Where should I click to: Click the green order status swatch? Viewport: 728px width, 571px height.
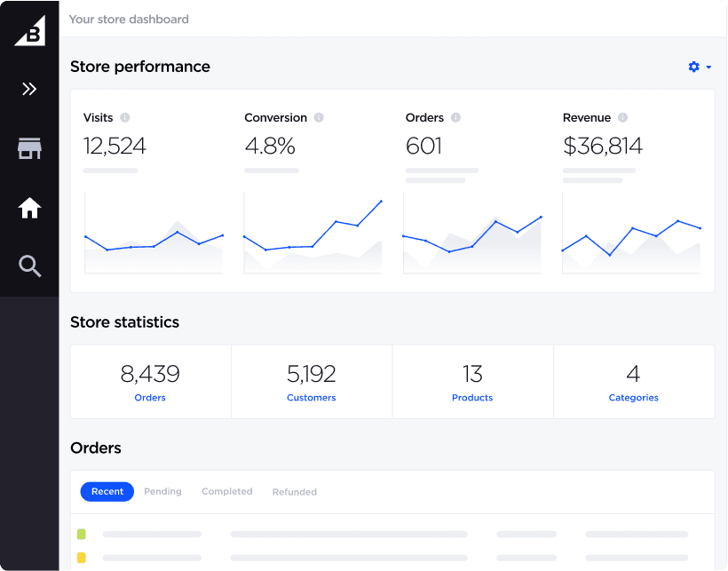pyautogui.click(x=82, y=535)
